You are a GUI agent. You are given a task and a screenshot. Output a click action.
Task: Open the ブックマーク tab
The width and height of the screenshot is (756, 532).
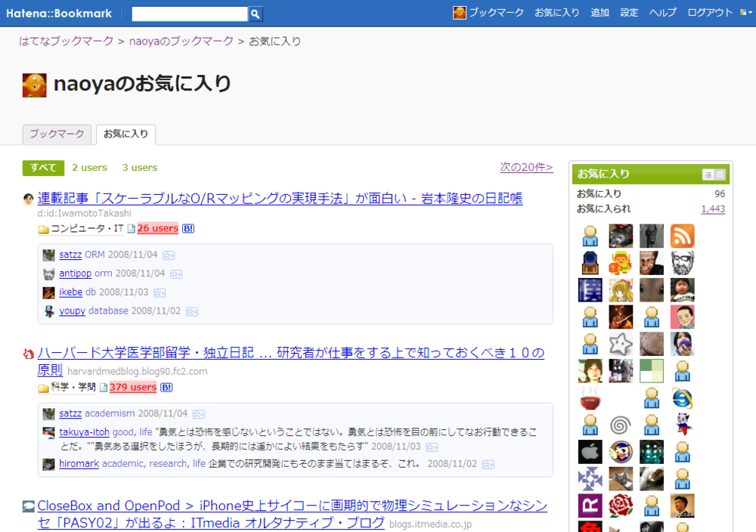click(57, 134)
